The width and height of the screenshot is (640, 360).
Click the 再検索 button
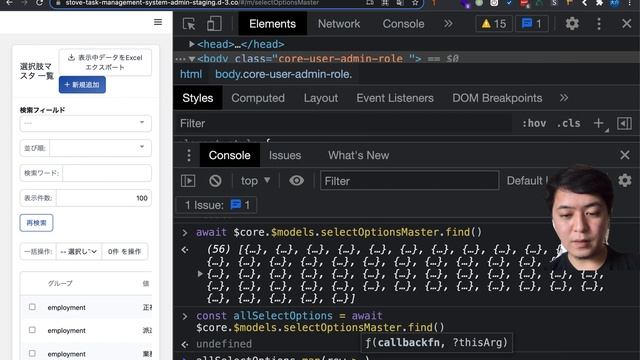click(x=36, y=223)
